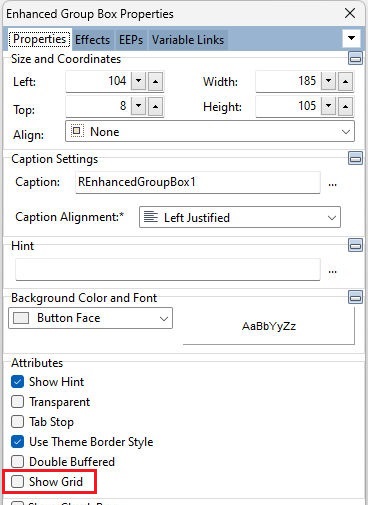The width and height of the screenshot is (368, 505).
Task: Enable the Show Grid checkbox
Action: click(17, 482)
